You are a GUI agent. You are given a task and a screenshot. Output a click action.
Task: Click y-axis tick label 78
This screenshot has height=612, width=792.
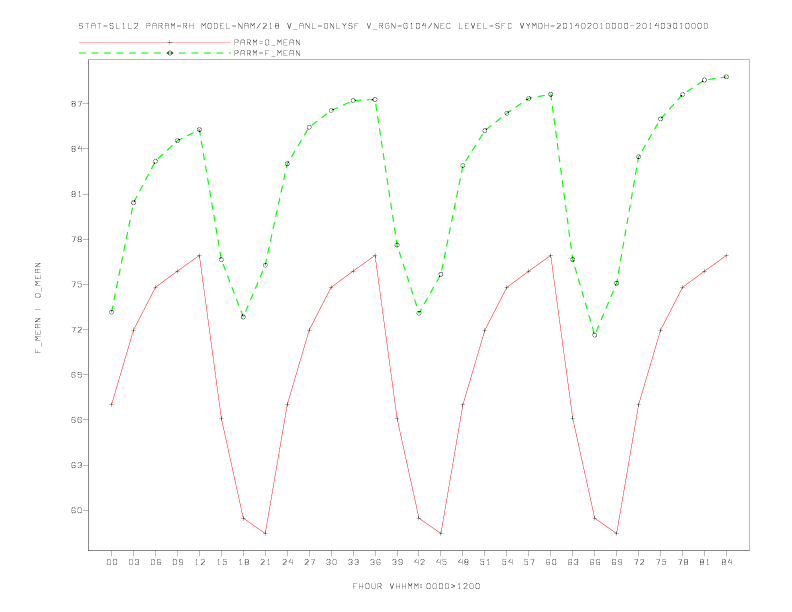[76, 239]
